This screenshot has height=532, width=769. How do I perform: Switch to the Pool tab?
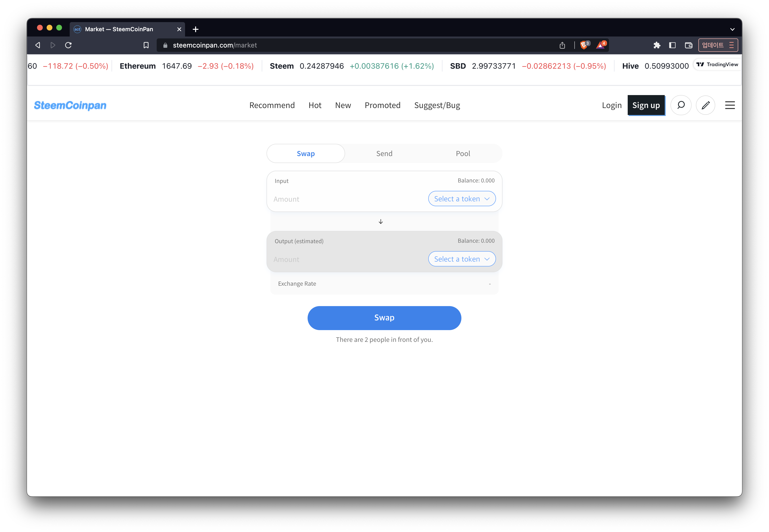pyautogui.click(x=463, y=154)
